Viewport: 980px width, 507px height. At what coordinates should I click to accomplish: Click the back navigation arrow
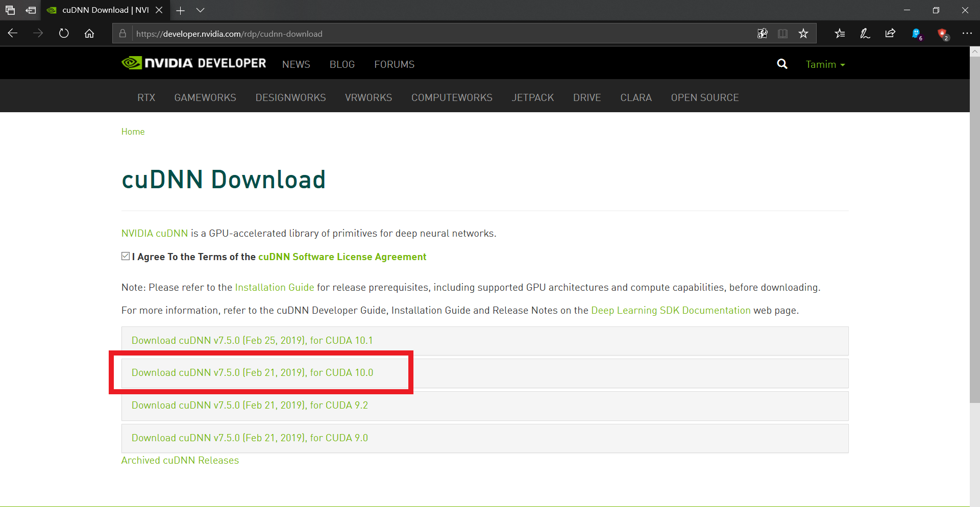point(13,34)
